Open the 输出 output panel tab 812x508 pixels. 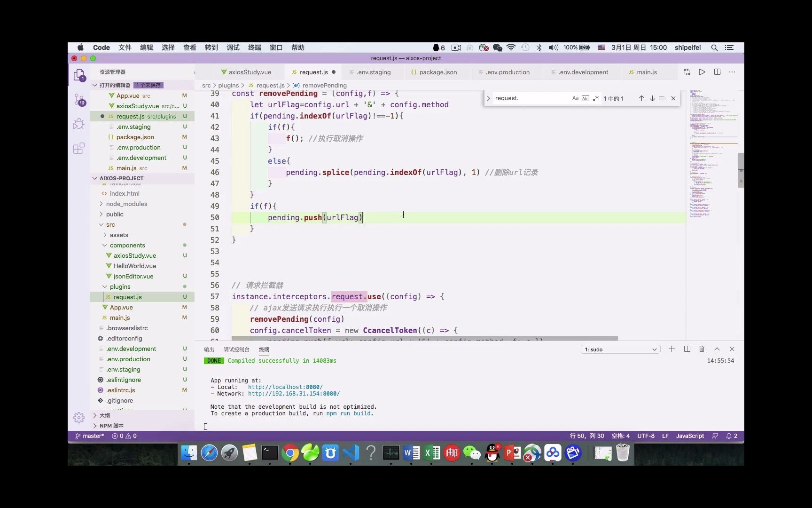[209, 349]
